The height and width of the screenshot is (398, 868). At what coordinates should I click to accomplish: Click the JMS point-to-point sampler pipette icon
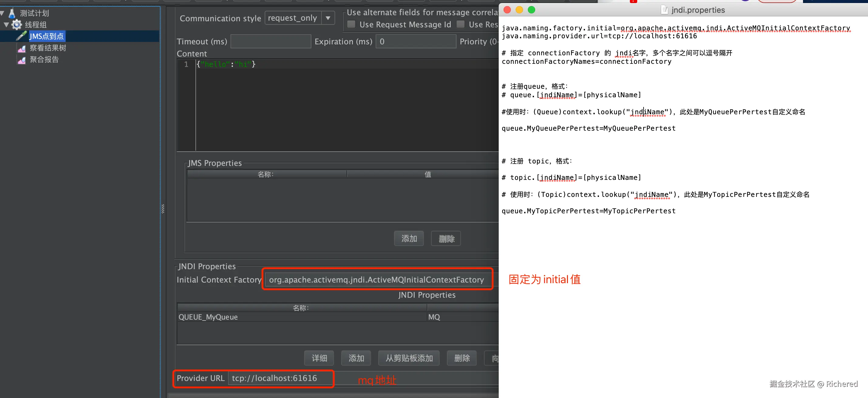coord(22,36)
